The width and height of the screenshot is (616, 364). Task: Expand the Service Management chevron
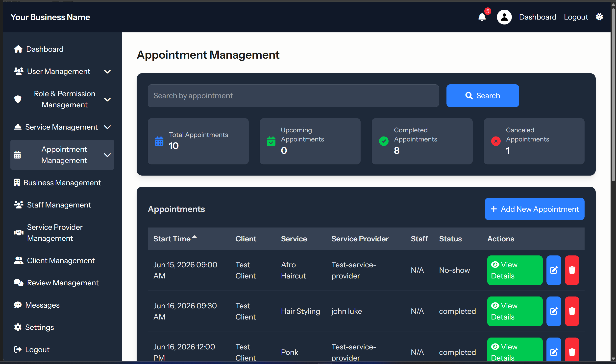[x=107, y=127]
